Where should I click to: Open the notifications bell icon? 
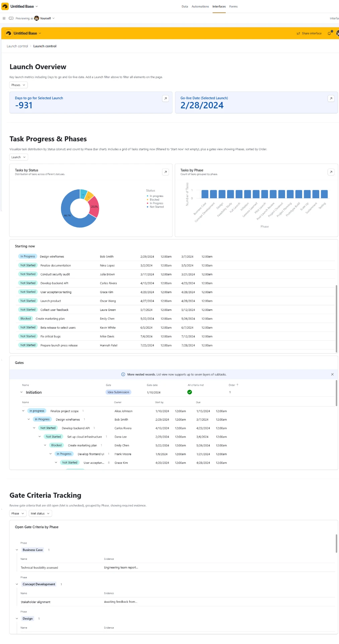tap(329, 33)
